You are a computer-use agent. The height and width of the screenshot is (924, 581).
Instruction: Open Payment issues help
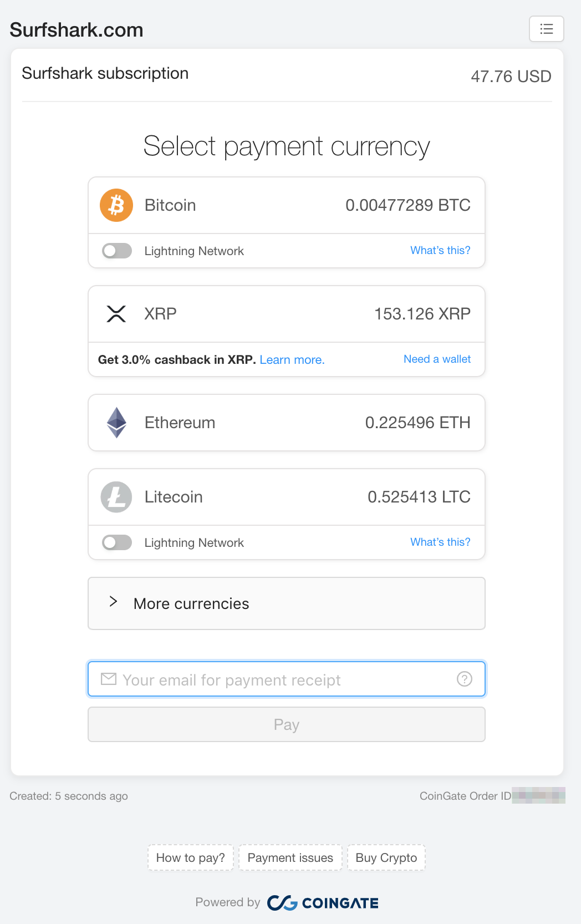coord(290,857)
